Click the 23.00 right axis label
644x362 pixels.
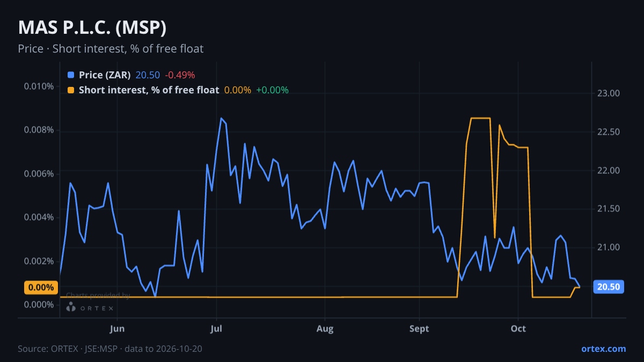pos(609,93)
